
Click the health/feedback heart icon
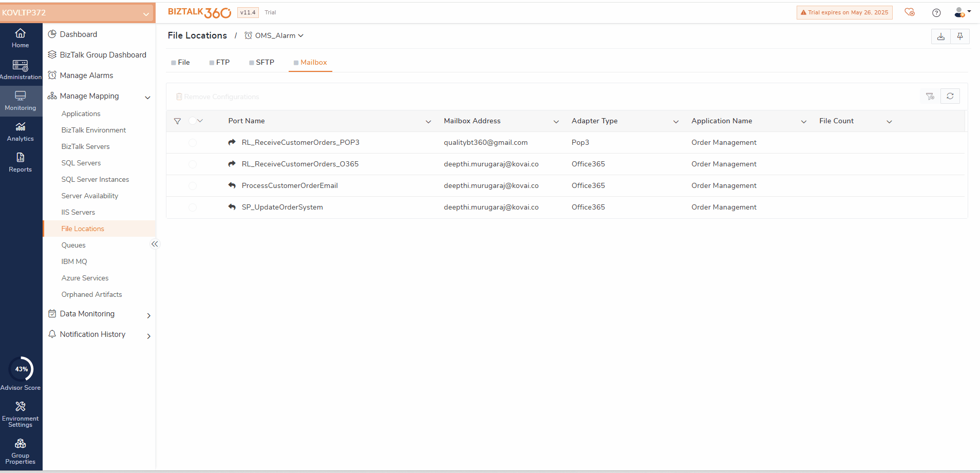pyautogui.click(x=909, y=12)
